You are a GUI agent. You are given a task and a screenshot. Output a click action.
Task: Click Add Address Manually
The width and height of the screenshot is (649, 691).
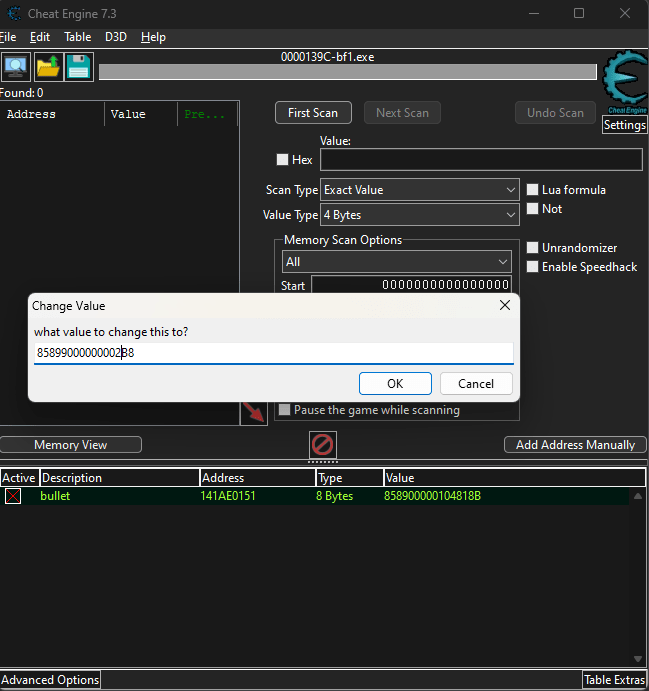(575, 445)
